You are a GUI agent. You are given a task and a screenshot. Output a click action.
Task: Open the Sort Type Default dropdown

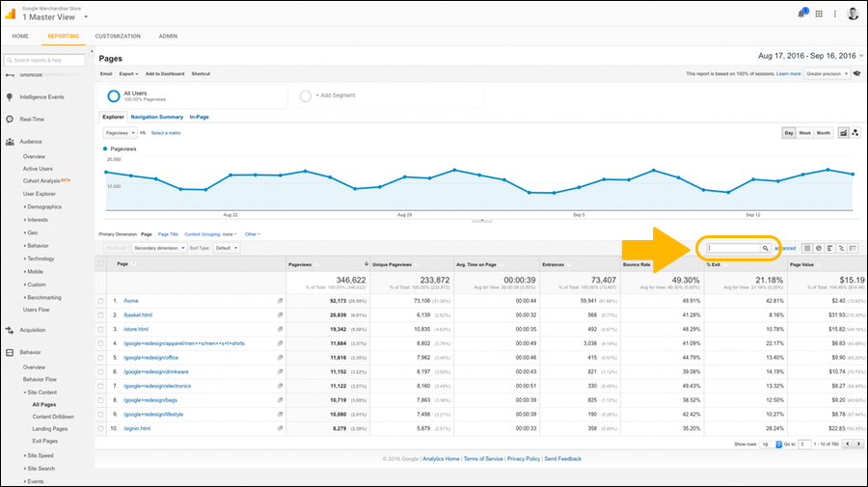point(227,248)
